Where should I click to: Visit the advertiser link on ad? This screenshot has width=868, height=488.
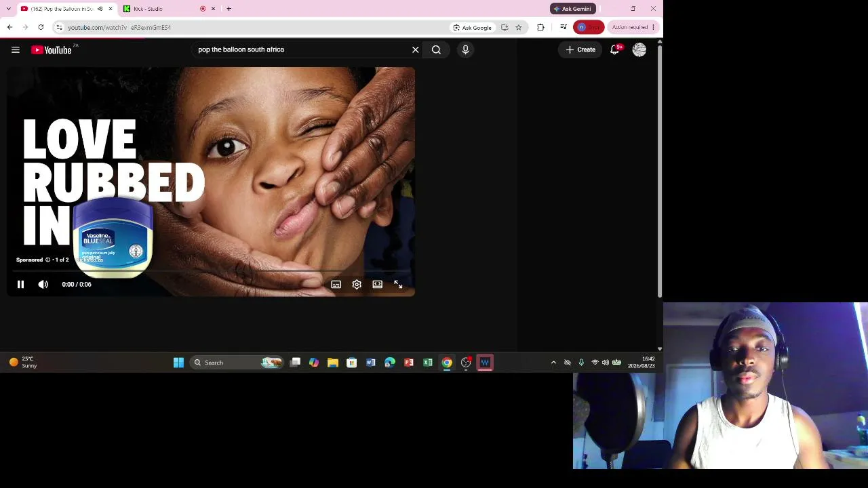89,260
